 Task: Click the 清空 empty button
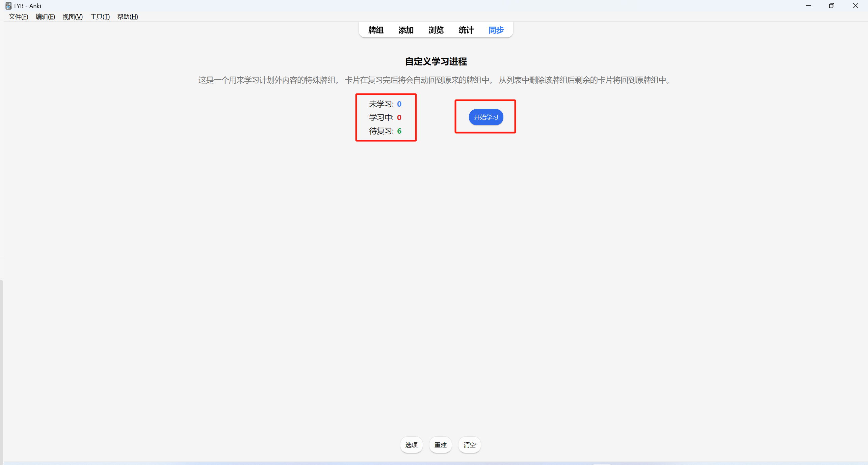tap(469, 445)
